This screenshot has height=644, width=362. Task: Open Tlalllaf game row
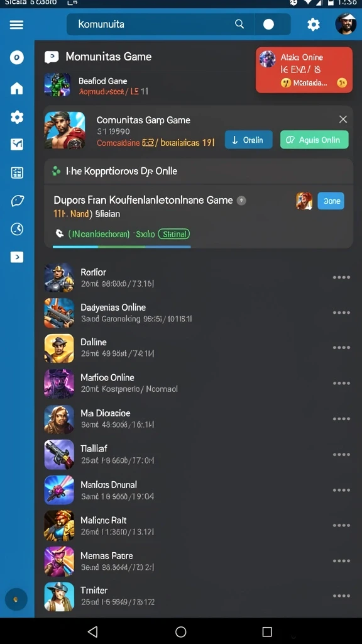(x=198, y=454)
